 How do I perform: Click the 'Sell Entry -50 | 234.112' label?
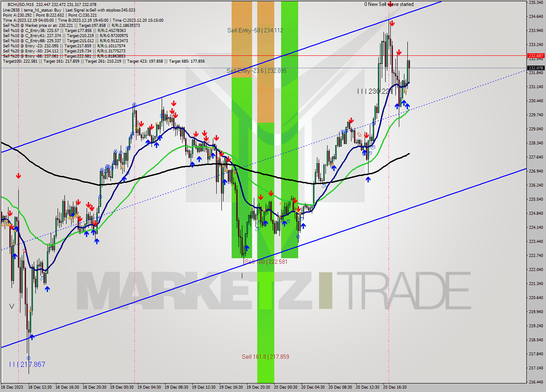255,30
